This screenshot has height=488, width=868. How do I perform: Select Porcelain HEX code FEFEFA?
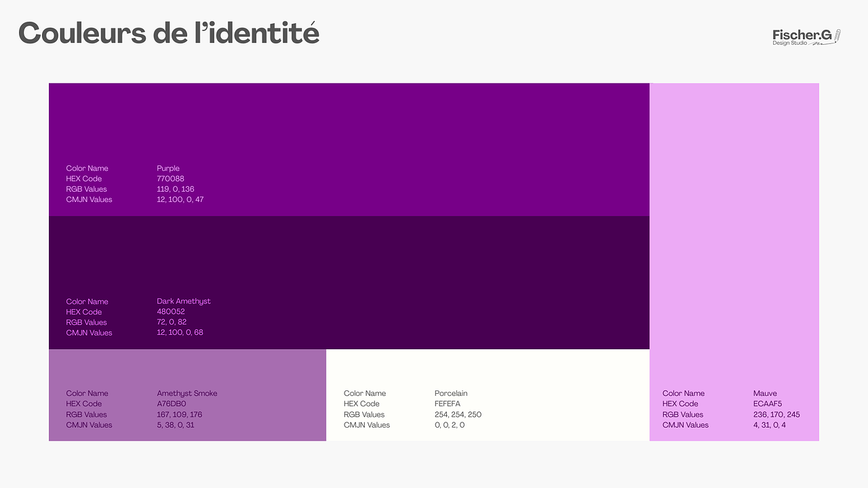coord(447,404)
